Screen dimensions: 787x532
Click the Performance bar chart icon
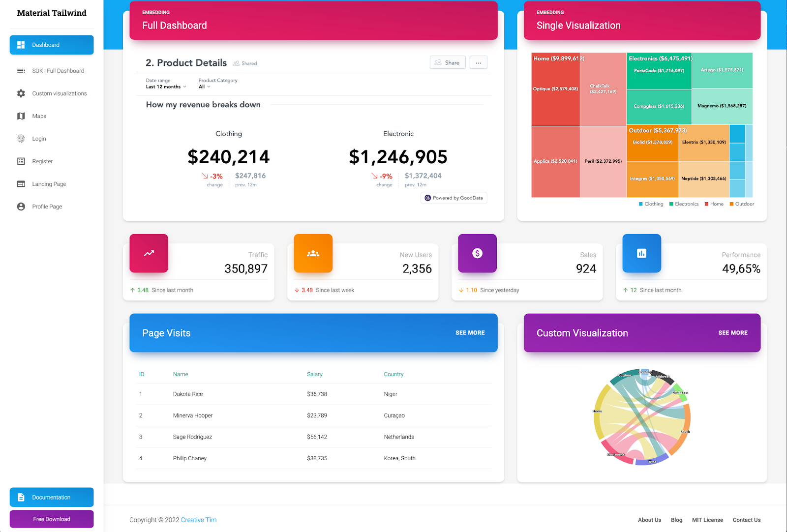click(641, 253)
